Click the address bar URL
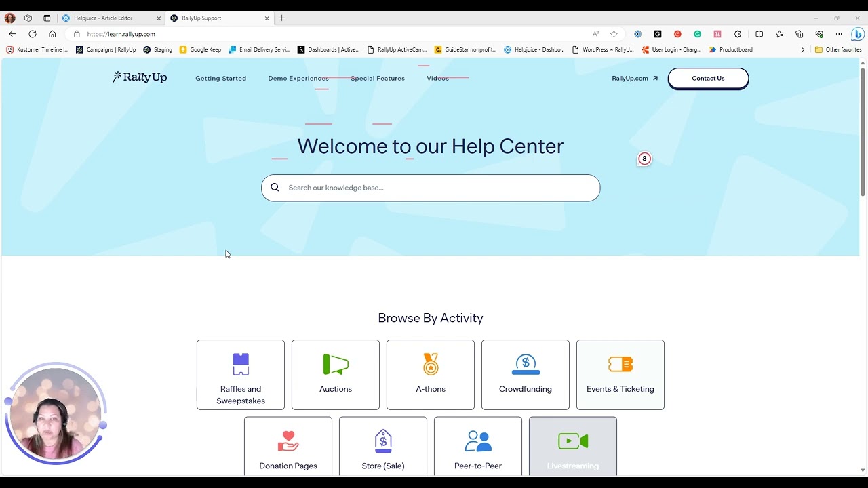 (121, 34)
